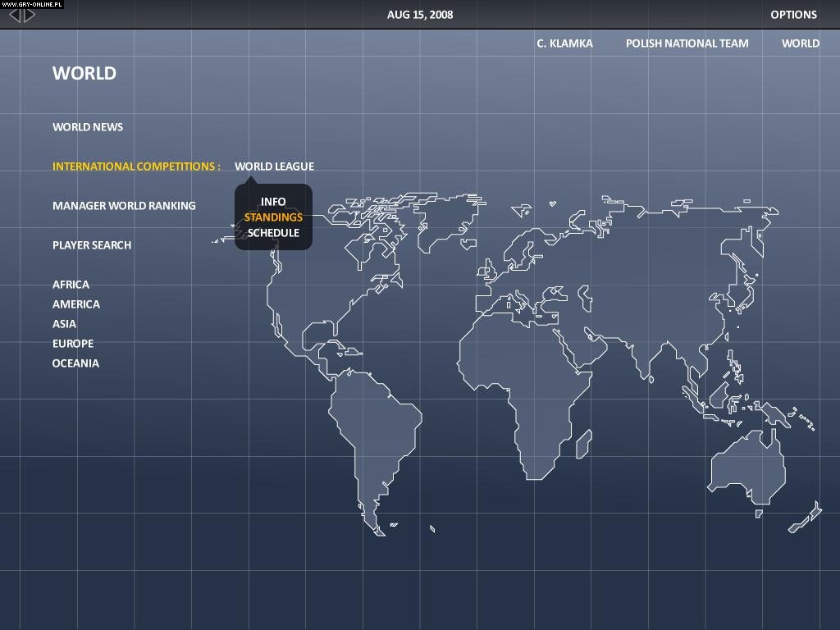The image size is (840, 630).
Task: Select Oceania on the continent list
Action: (75, 363)
